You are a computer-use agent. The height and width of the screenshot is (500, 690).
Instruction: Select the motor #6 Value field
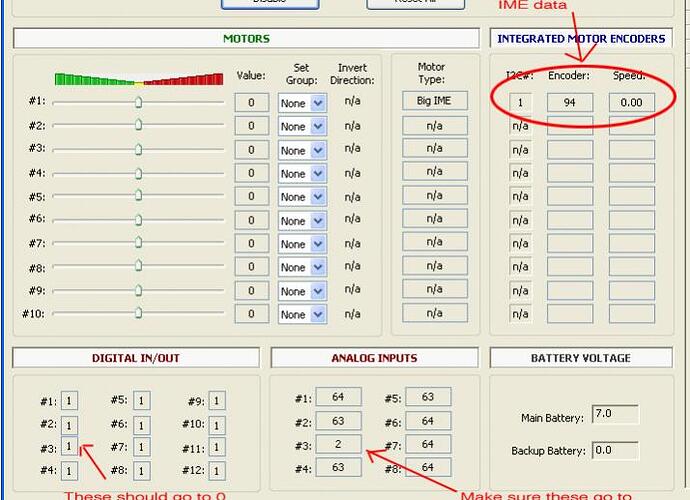251,220
